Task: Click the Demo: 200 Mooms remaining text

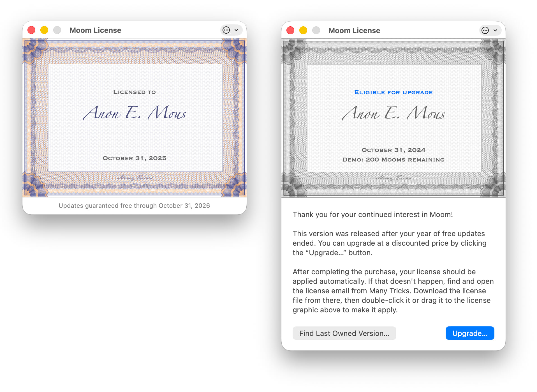Action: tap(394, 159)
